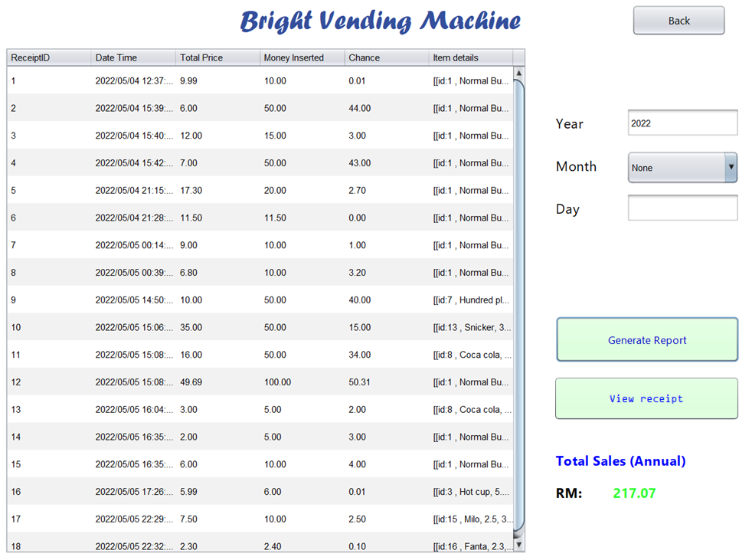Select total price 17.30 cell
Image resolution: width=739 pixels, height=560 pixels.
pyautogui.click(x=217, y=190)
